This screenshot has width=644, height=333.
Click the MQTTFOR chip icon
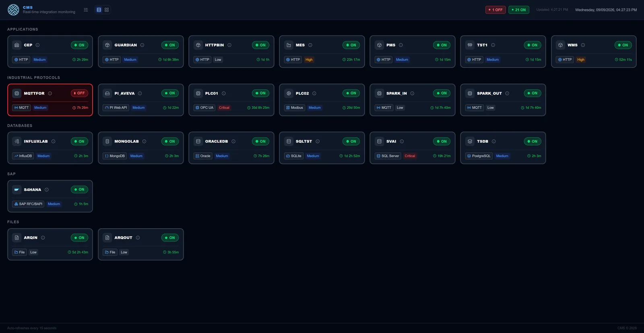click(17, 93)
